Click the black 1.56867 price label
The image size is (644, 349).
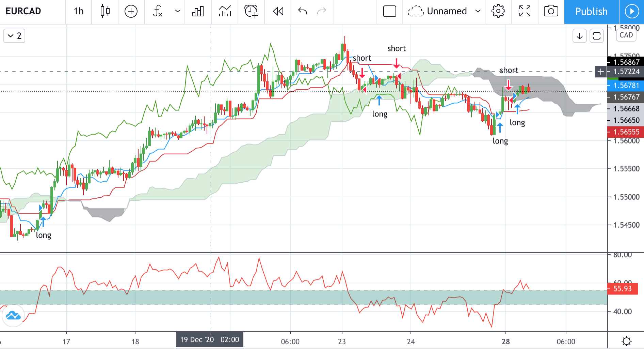(626, 62)
